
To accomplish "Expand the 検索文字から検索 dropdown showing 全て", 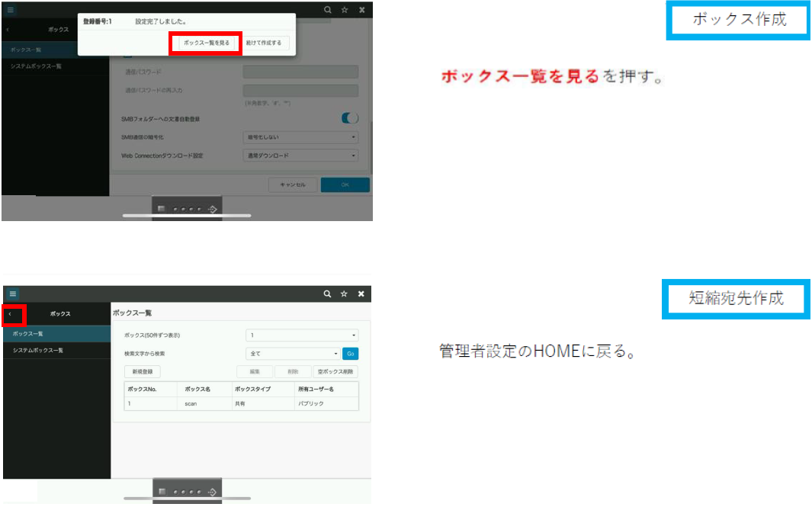I will pos(294,354).
